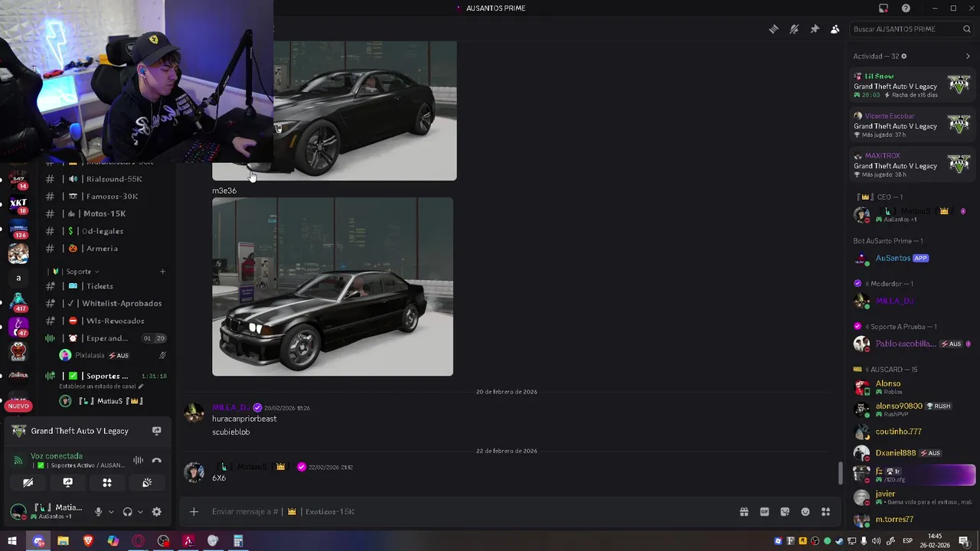Expand the Actividad panel with chevron

[x=968, y=56]
